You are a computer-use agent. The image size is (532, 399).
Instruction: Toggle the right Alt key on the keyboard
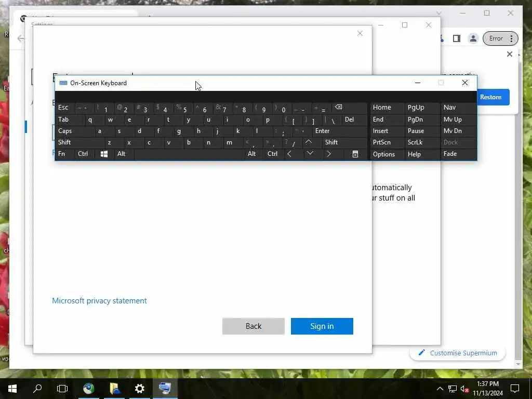(x=254, y=154)
